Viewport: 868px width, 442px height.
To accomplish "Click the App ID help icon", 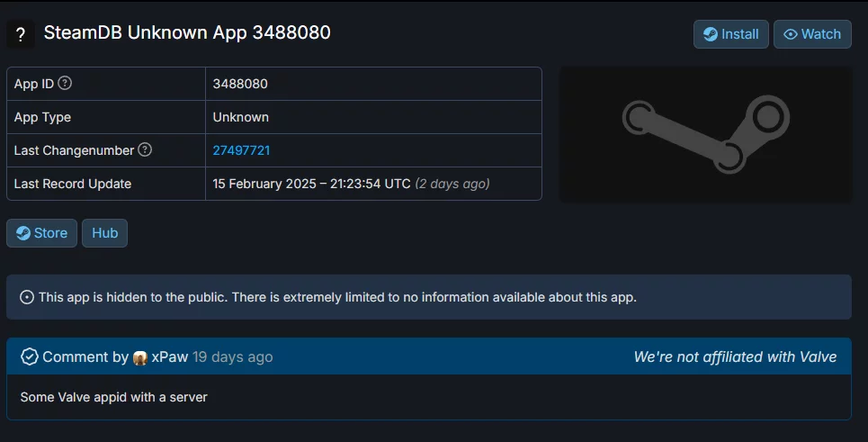I will pos(65,83).
